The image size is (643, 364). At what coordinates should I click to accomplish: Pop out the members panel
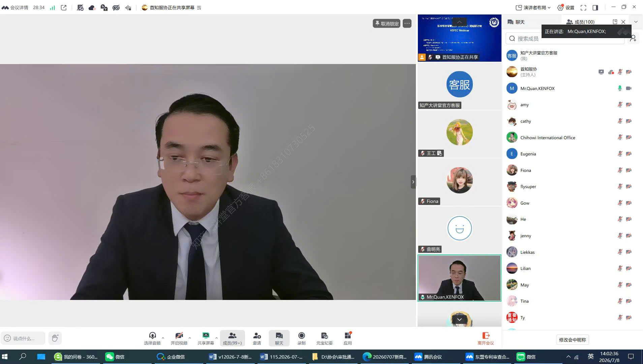click(x=615, y=22)
